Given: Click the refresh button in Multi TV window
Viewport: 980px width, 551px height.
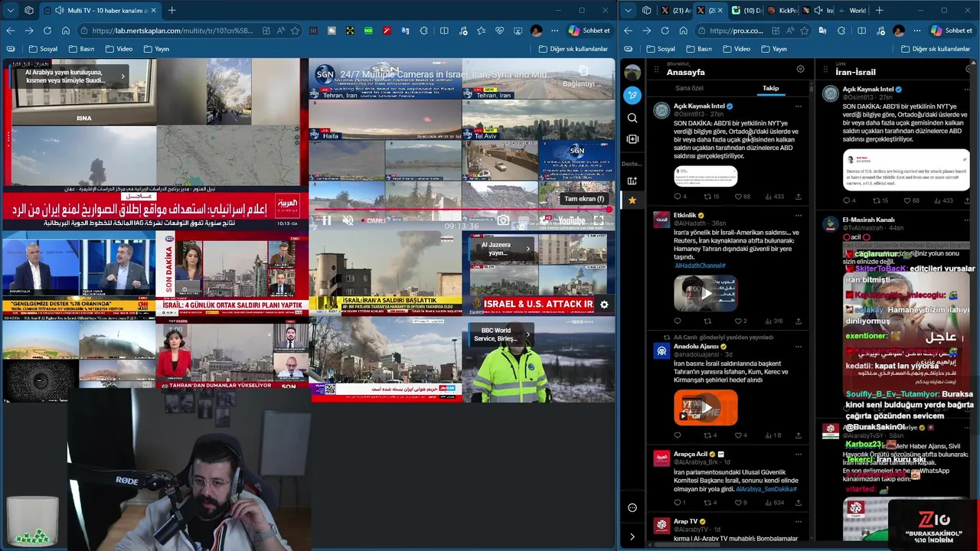Looking at the screenshot, I should pos(47,31).
